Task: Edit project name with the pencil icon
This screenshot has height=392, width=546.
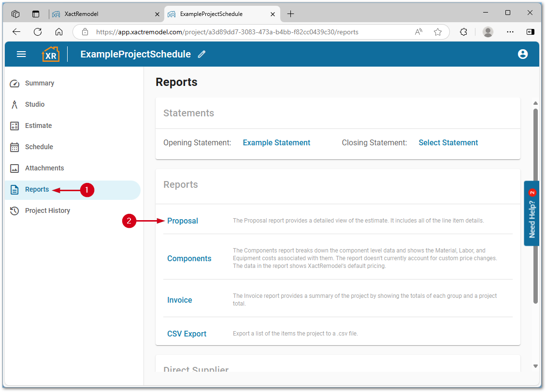Action: pyautogui.click(x=201, y=54)
